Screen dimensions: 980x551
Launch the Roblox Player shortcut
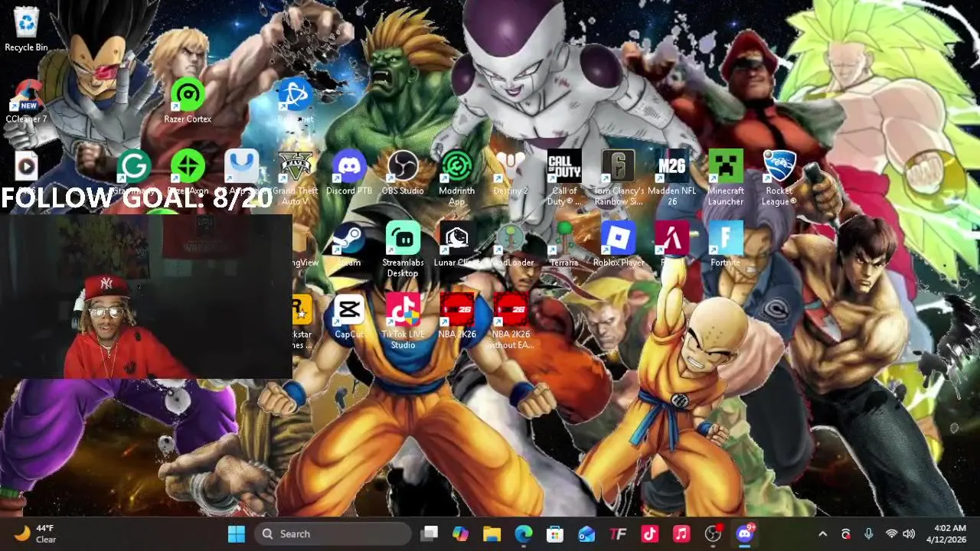618,244
